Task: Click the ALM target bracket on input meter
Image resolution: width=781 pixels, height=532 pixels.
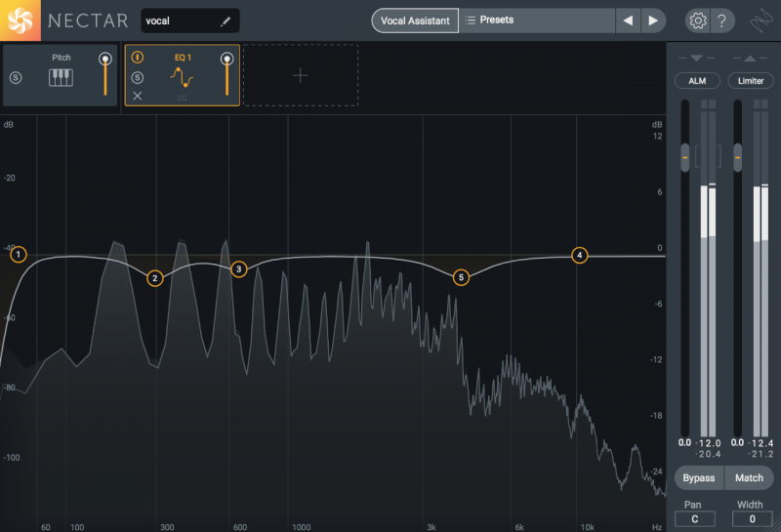Action: click(x=708, y=156)
